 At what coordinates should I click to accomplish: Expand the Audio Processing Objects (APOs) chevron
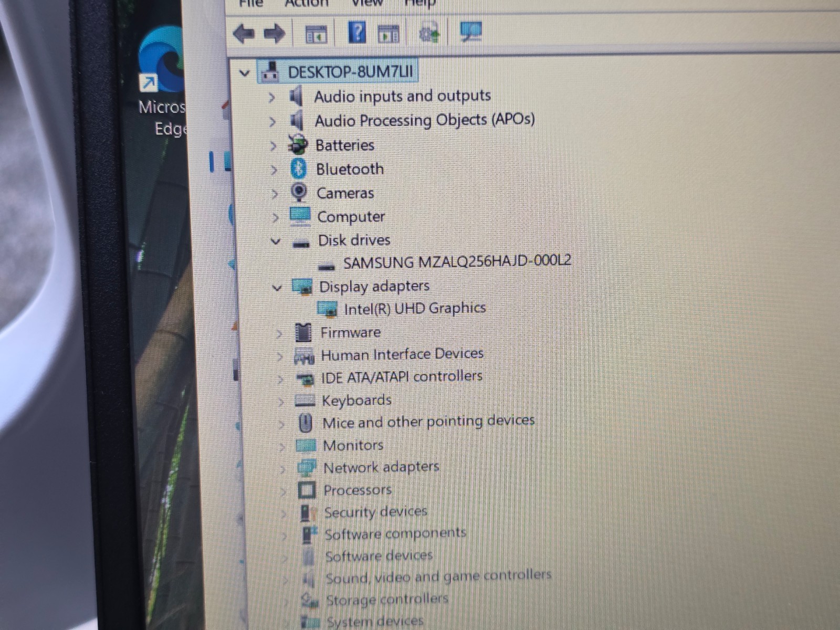tap(272, 122)
